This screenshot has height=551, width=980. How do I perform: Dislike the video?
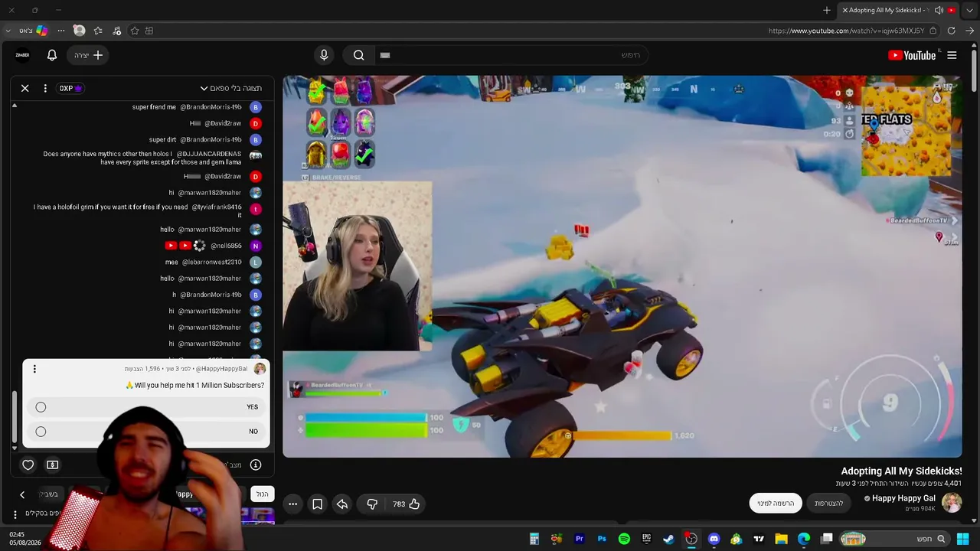click(372, 504)
